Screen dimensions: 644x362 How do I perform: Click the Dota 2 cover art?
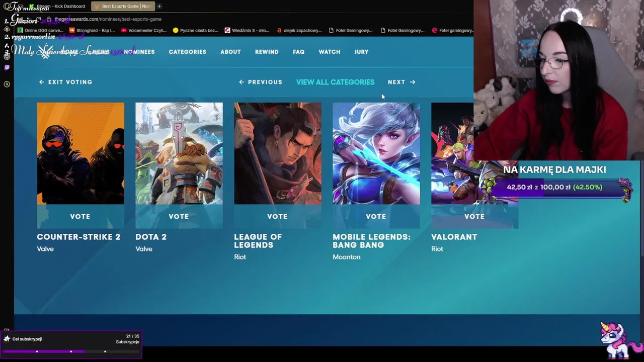pyautogui.click(x=179, y=153)
